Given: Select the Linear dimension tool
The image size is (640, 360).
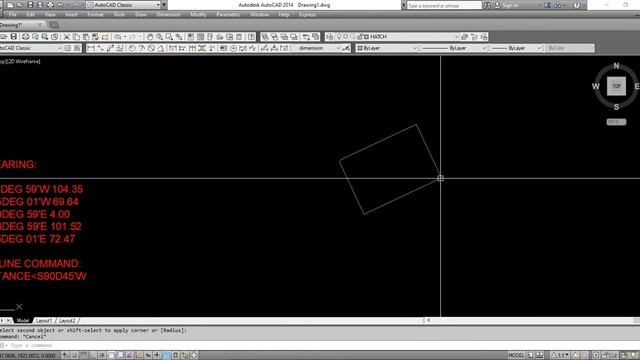Looking at the screenshot, I should 91,48.
